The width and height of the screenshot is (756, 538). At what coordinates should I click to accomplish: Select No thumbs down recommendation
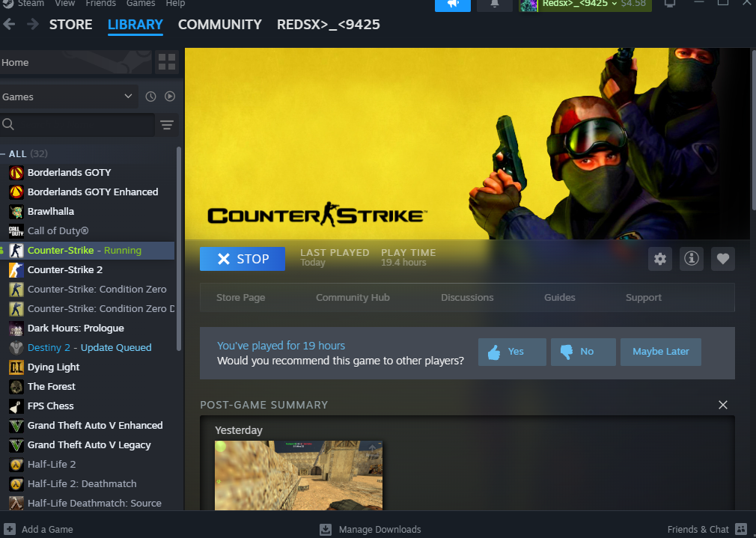[x=583, y=352]
